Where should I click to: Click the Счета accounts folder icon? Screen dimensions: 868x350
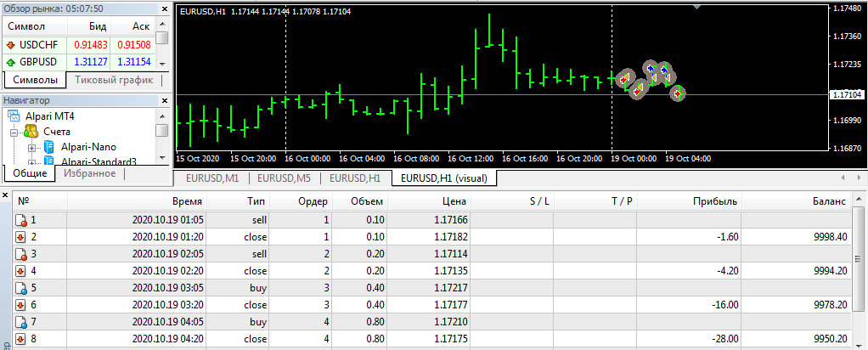[31, 132]
